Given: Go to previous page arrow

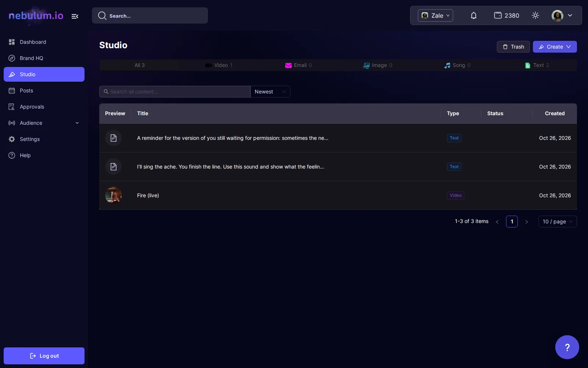Looking at the screenshot, I should coord(497,222).
